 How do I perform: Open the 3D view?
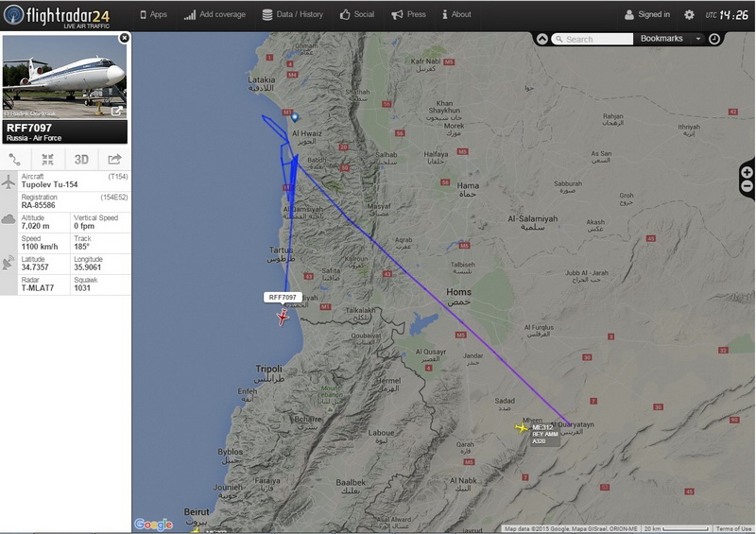[81, 160]
